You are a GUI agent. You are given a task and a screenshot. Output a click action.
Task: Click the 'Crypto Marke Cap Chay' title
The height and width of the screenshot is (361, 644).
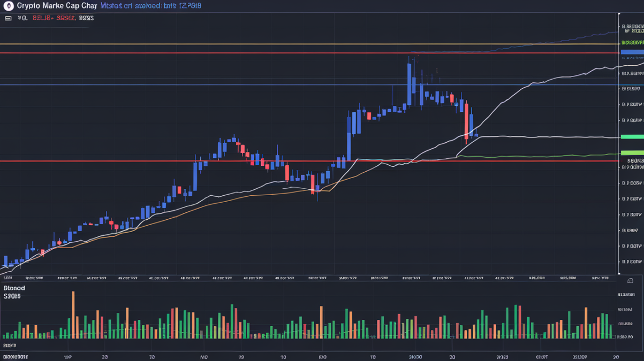click(57, 6)
